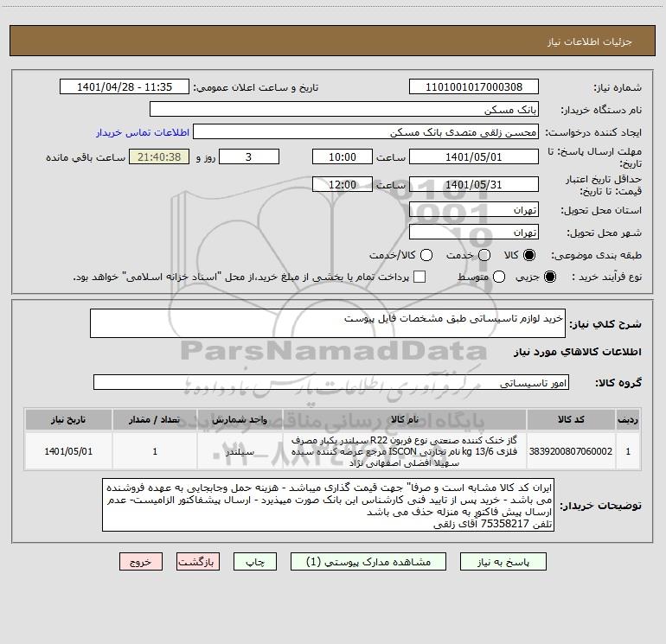Click the سیلندر unit cell
Viewport: 666px width, 644px height.
[240, 451]
